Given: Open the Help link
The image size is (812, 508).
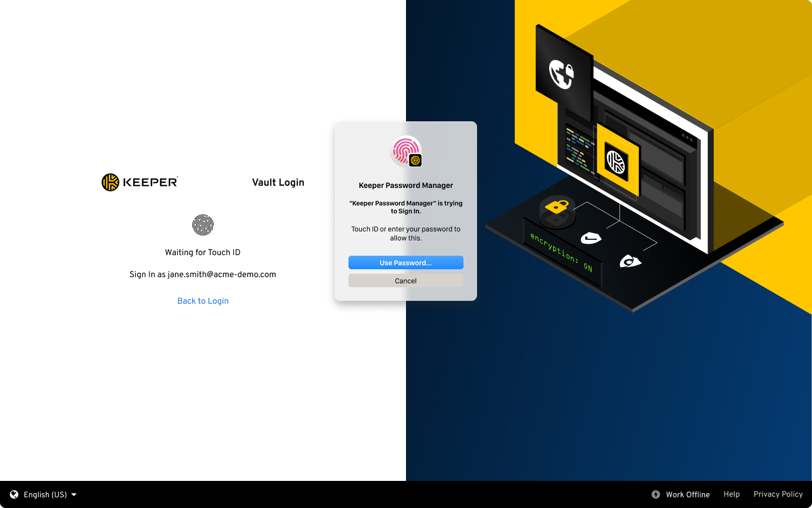Looking at the screenshot, I should point(731,494).
